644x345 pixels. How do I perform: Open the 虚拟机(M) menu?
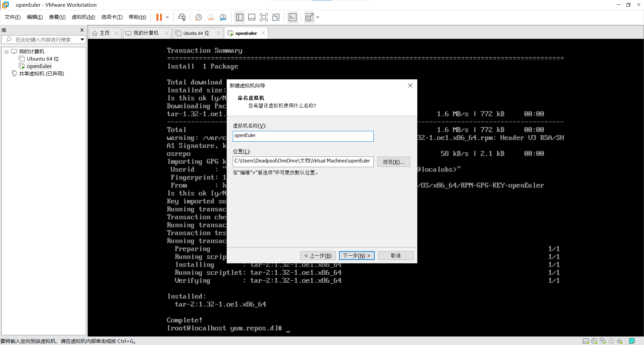[x=83, y=17]
